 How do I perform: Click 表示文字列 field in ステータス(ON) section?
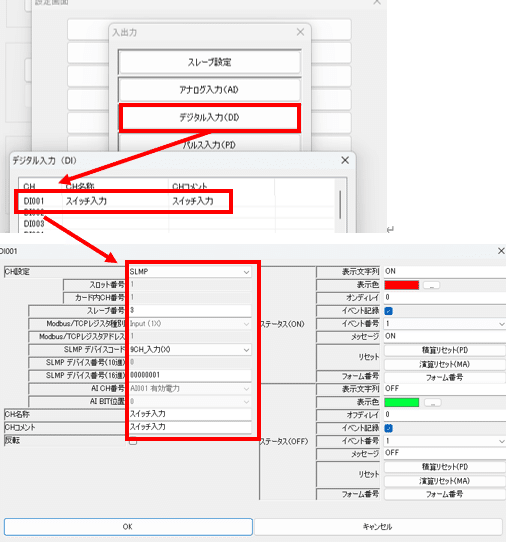click(x=445, y=271)
